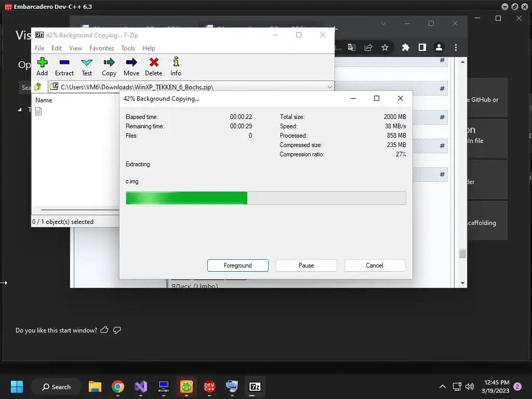Open File Explorer from taskbar

pos(95,387)
